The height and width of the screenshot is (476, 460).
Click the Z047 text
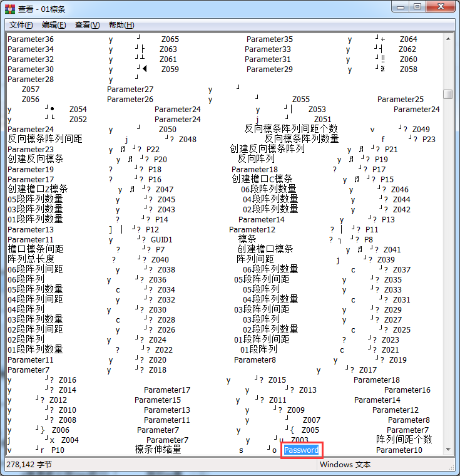165,189
